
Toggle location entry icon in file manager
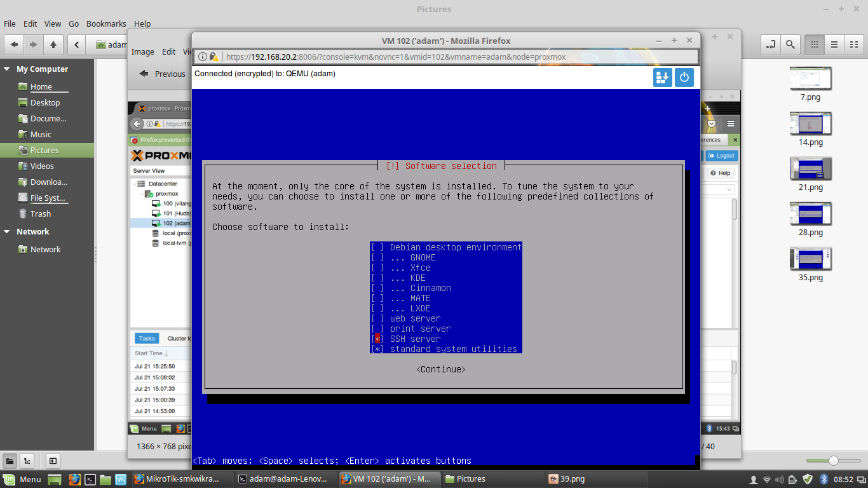pyautogui.click(x=771, y=44)
